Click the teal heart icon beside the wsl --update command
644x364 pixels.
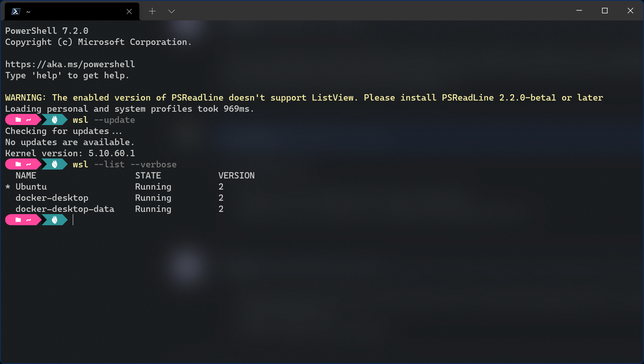coord(54,119)
